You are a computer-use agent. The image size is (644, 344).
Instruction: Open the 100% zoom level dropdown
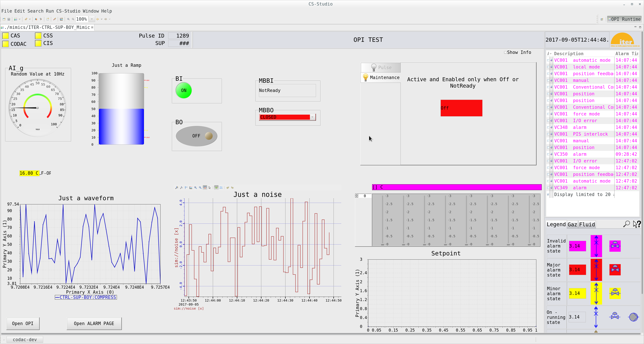tap(92, 19)
